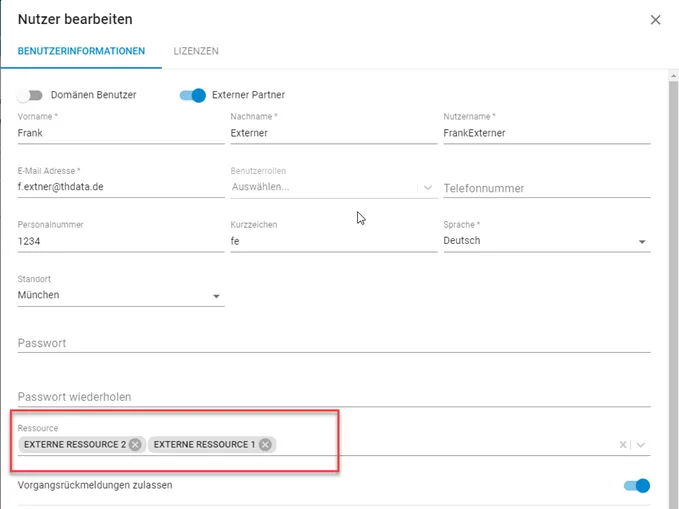Edit the Personalnummer field with 1234
The width and height of the screenshot is (679, 509).
coord(121,241)
